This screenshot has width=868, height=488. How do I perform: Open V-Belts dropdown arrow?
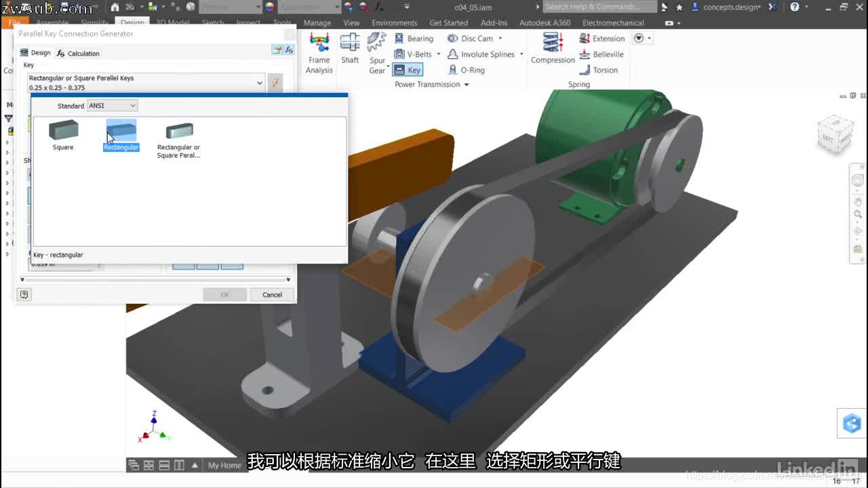point(439,54)
